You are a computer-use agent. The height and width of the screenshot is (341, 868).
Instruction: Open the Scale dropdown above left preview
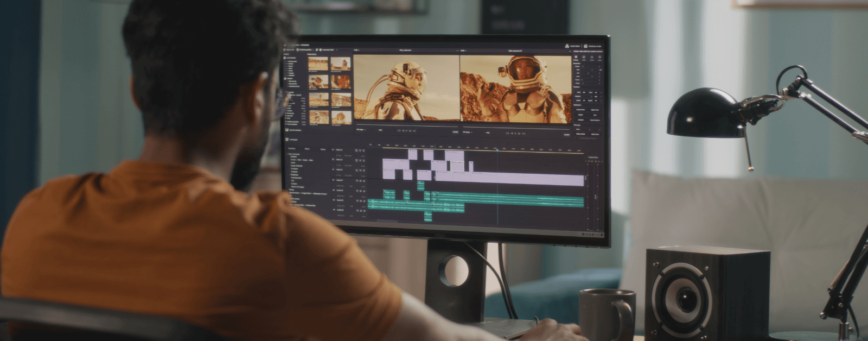[356, 50]
